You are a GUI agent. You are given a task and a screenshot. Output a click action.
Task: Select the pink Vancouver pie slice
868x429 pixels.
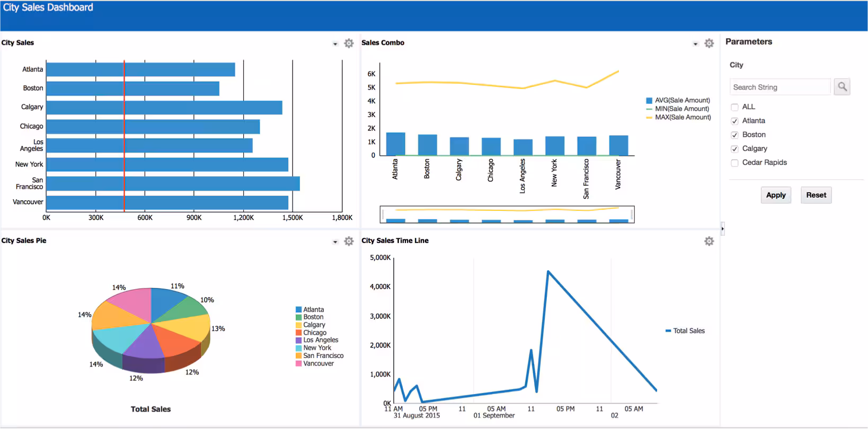[x=134, y=303]
